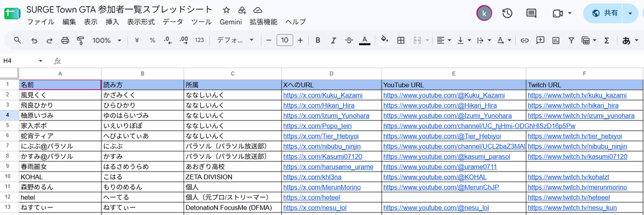Open the 表示形式 menu

[141, 22]
